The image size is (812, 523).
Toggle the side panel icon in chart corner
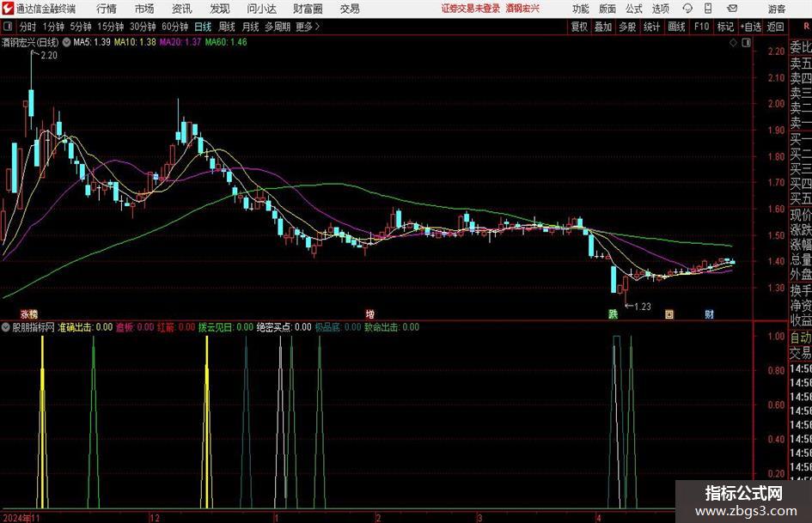pyautogui.click(x=746, y=43)
